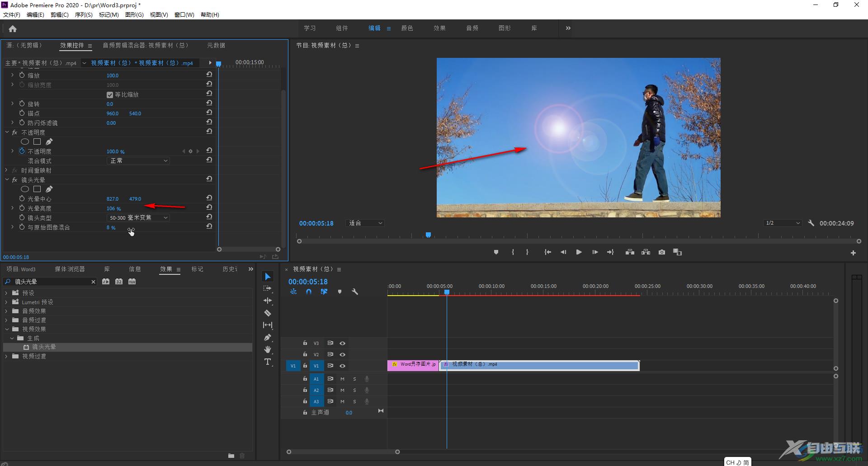This screenshot has width=868, height=466.
Task: Click the Add Marker button in the Program Monitor
Action: [x=496, y=252]
